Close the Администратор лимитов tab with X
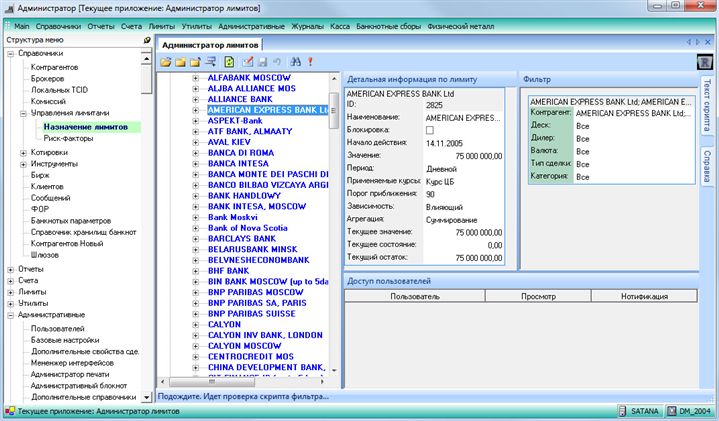The height and width of the screenshot is (421, 719). pyautogui.click(x=708, y=42)
